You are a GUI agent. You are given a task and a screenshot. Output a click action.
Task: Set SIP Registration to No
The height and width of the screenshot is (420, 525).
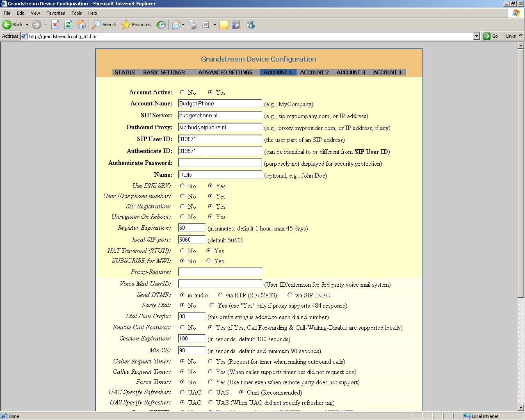[183, 206]
